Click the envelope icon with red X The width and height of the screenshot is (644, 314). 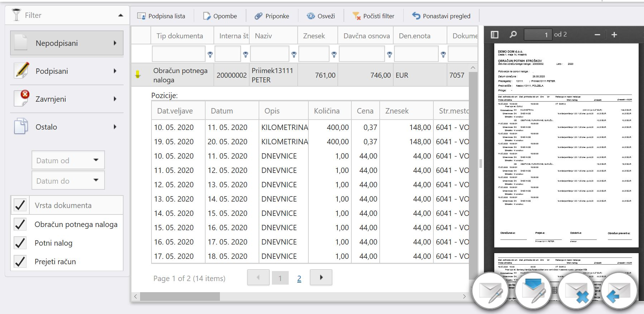point(576,291)
